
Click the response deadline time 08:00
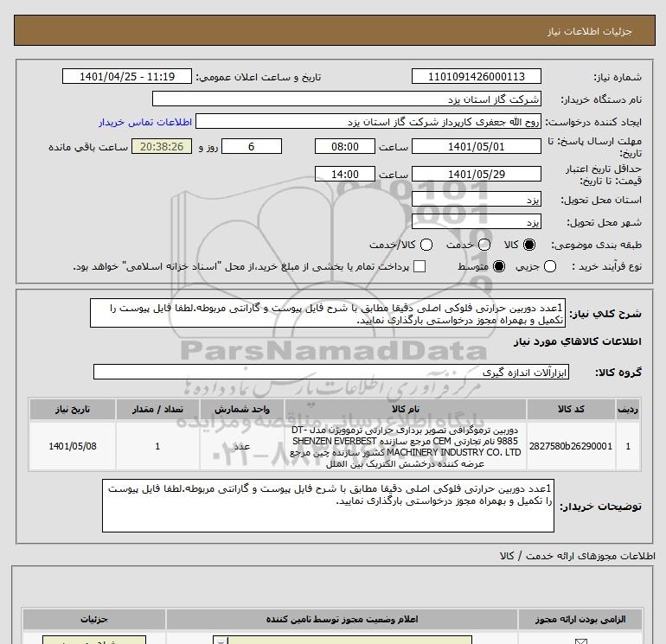345,146
